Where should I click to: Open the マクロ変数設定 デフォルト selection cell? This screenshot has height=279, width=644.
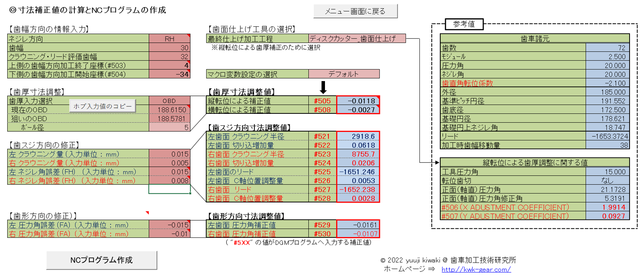click(344, 74)
